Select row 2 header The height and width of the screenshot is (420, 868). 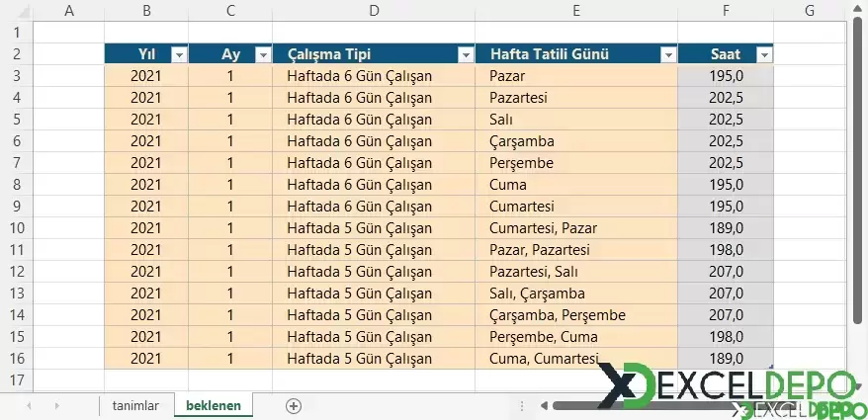(17, 54)
